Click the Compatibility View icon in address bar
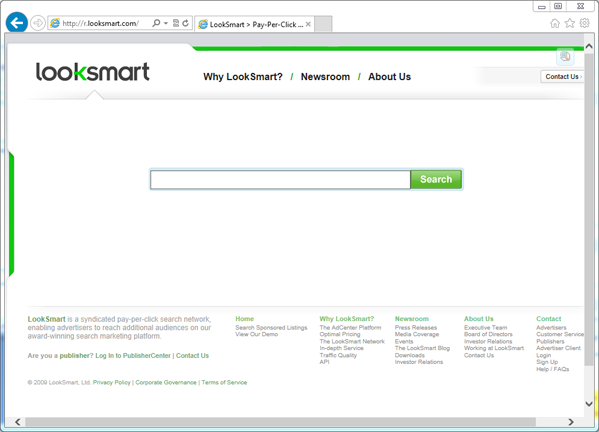Image resolution: width=599 pixels, height=432 pixels. pyautogui.click(x=176, y=23)
